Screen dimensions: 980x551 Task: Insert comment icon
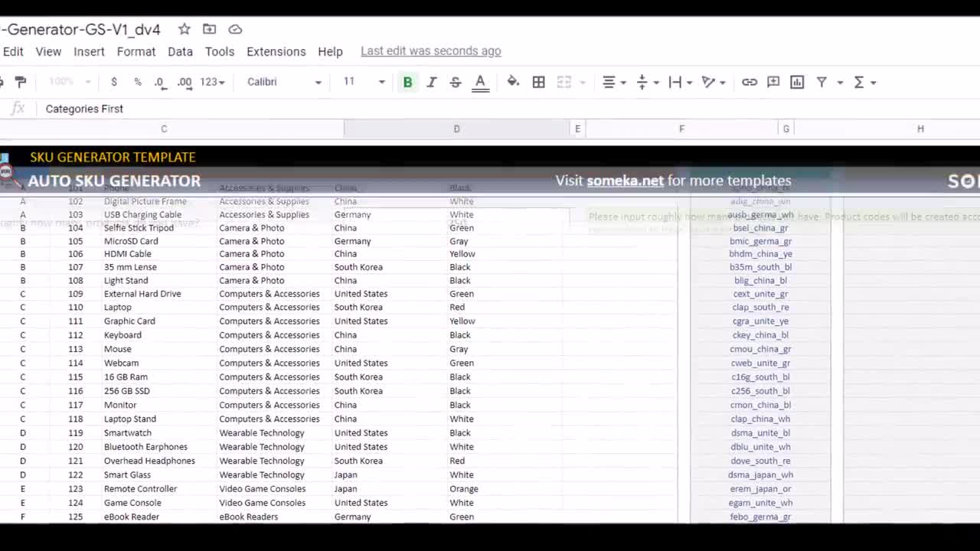[773, 82]
